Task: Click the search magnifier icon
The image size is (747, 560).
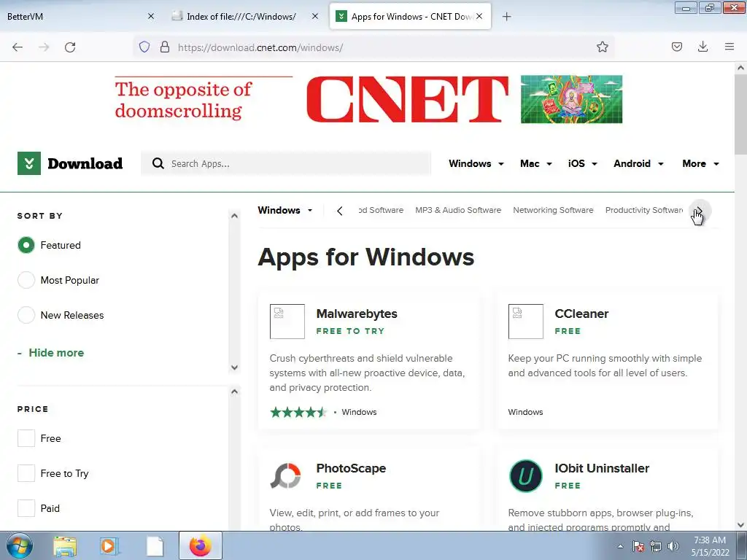Action: [158, 163]
